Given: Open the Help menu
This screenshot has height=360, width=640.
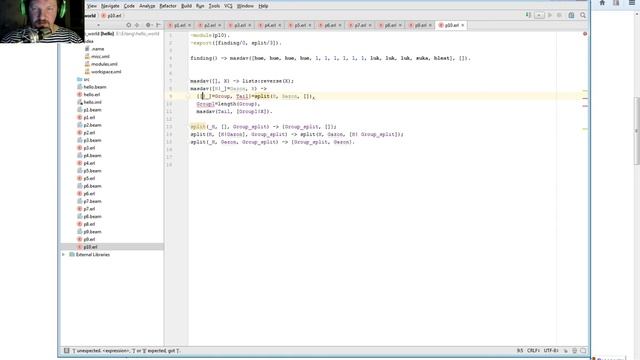Looking at the screenshot, I should (x=263, y=6).
